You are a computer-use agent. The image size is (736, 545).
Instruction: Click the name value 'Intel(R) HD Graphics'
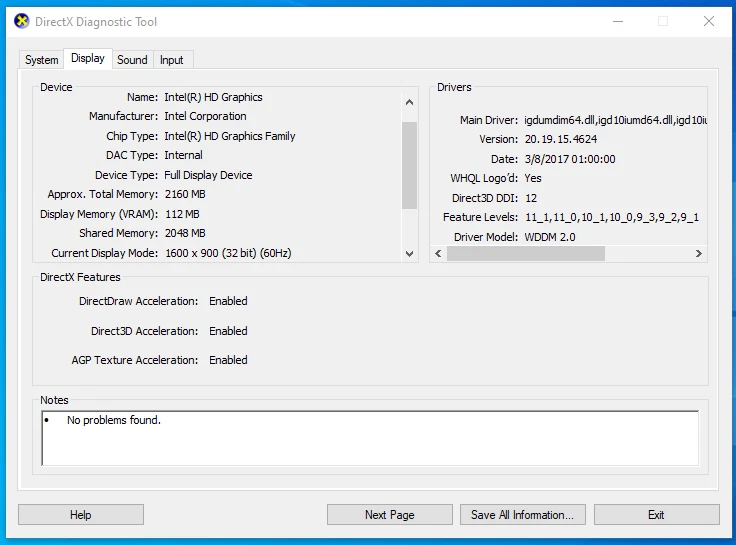[213, 97]
